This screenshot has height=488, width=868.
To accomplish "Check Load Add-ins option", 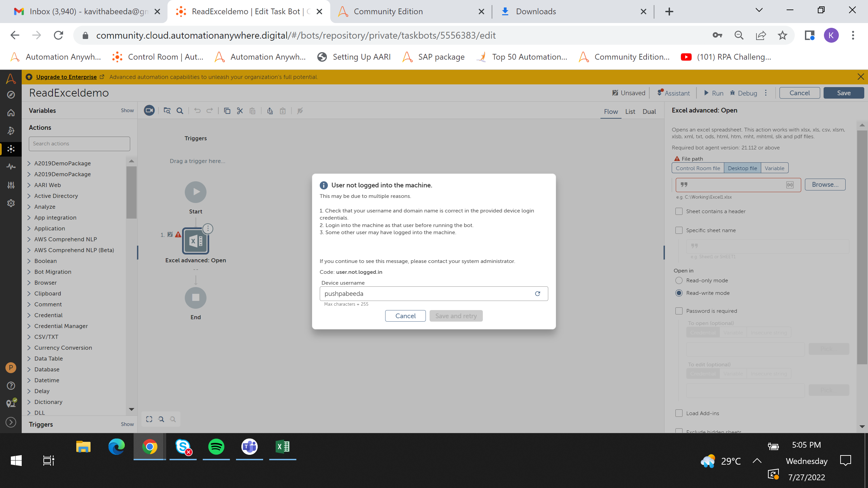I will point(679,413).
